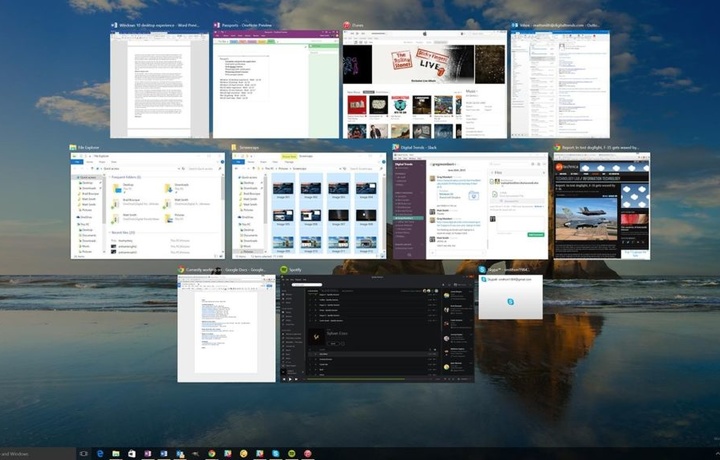Open the File tab in Screenshots window
Image resolution: width=720 pixels, height=460 pixels.
239,162
